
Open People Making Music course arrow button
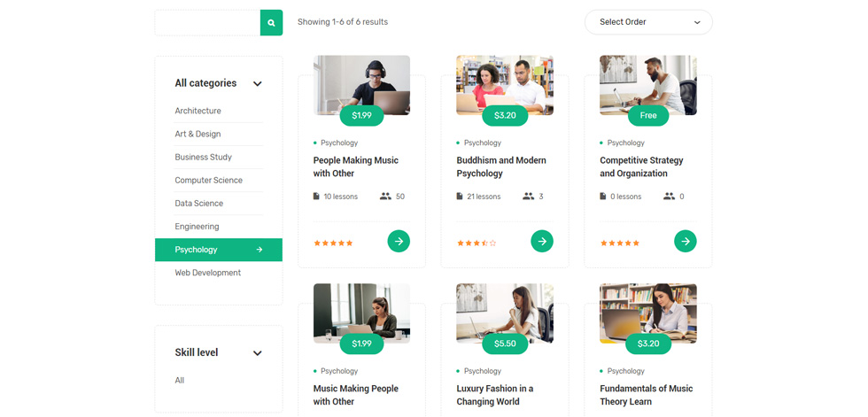click(x=399, y=241)
